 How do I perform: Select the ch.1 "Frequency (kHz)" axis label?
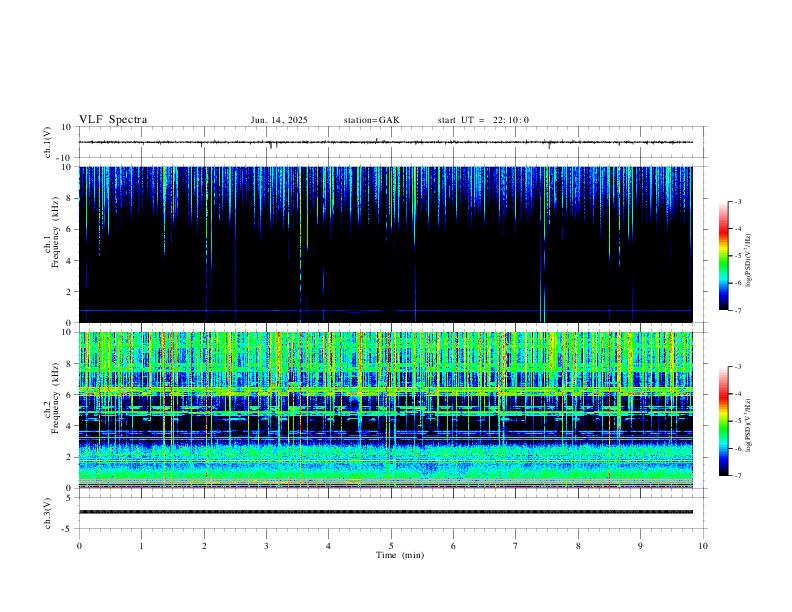[x=55, y=232]
